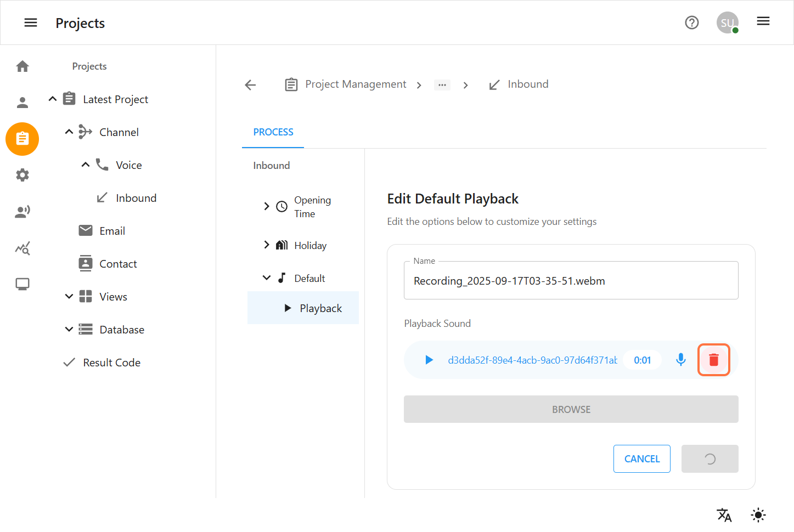The height and width of the screenshot is (532, 794).
Task: Click the microphone record icon
Action: [x=680, y=360]
